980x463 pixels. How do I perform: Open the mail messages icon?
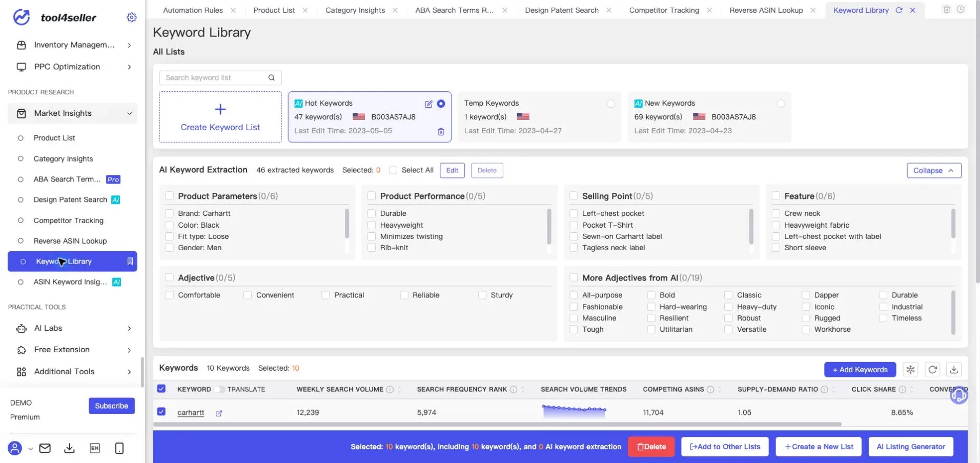(x=45, y=448)
